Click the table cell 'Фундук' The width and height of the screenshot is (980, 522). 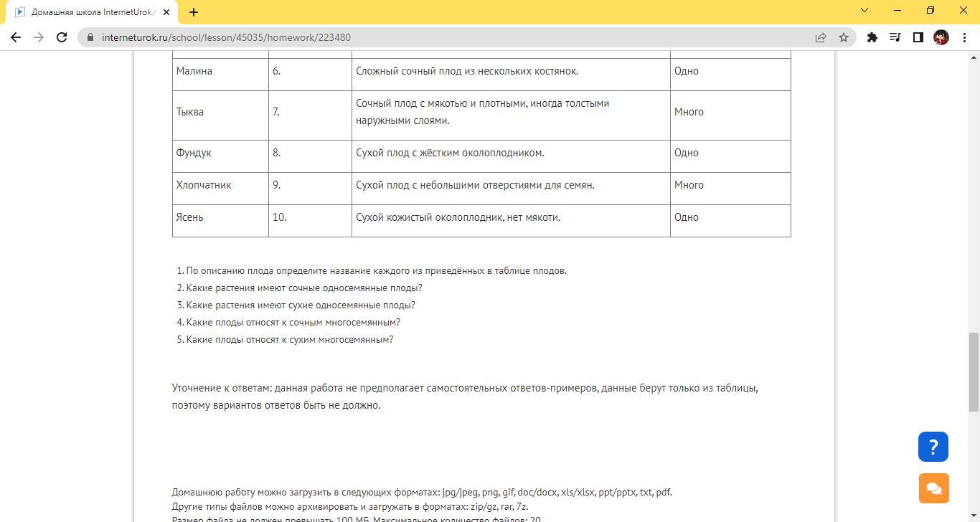click(220, 156)
